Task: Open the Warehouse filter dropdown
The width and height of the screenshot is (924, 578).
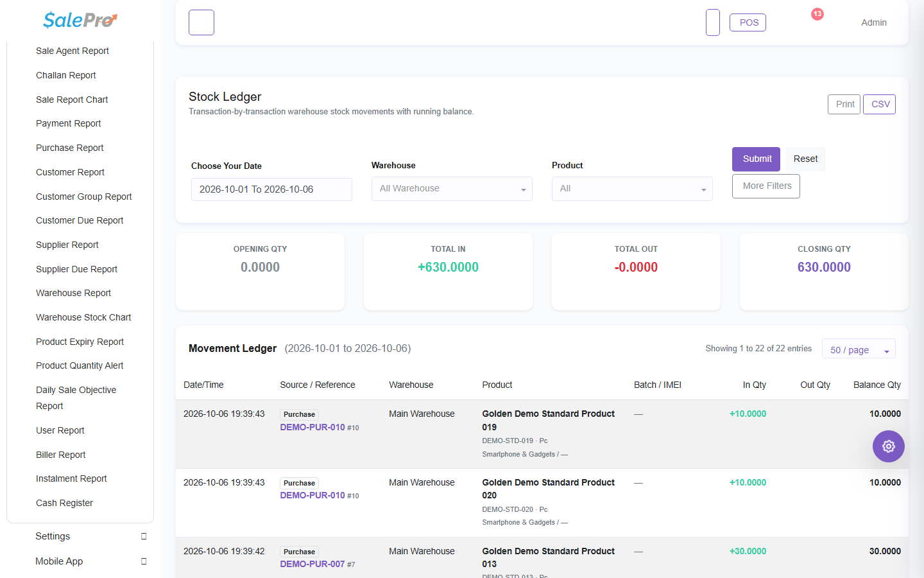Action: (x=452, y=189)
